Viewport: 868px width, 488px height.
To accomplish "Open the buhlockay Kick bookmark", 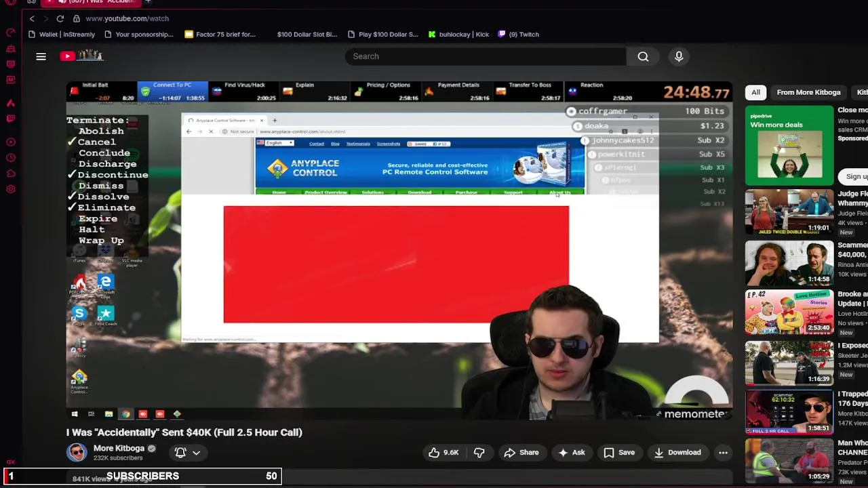I will pyautogui.click(x=458, y=34).
